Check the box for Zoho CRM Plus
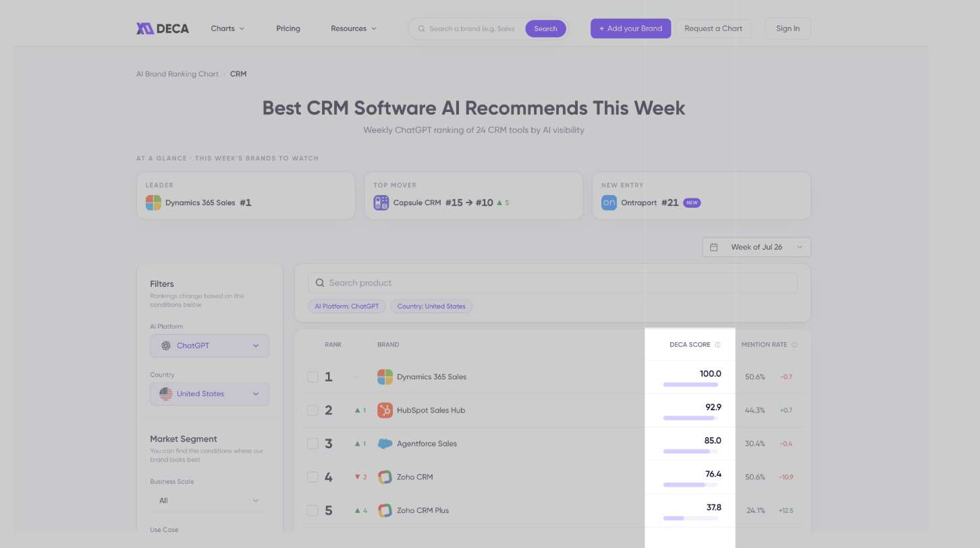The height and width of the screenshot is (548, 980). point(312,510)
